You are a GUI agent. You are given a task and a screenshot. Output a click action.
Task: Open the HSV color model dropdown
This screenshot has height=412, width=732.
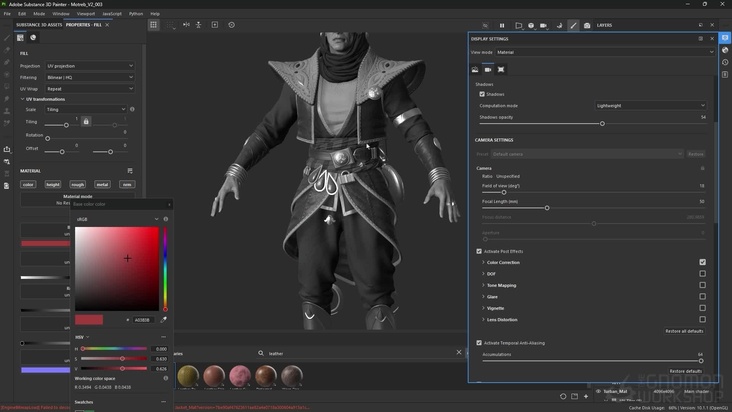click(x=82, y=337)
